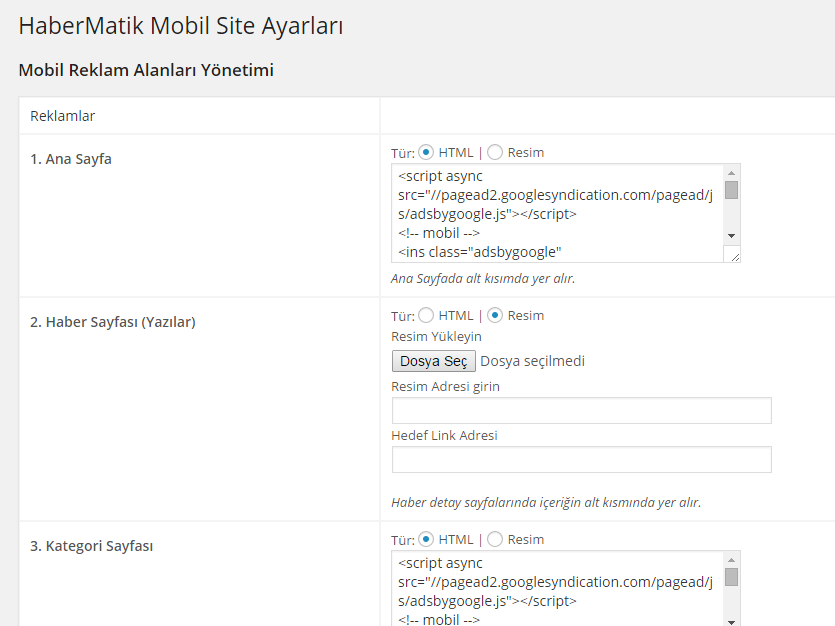835x626 pixels.
Task: Click scroll-up arrow of Ana Sayfa textarea
Action: pyautogui.click(x=732, y=173)
